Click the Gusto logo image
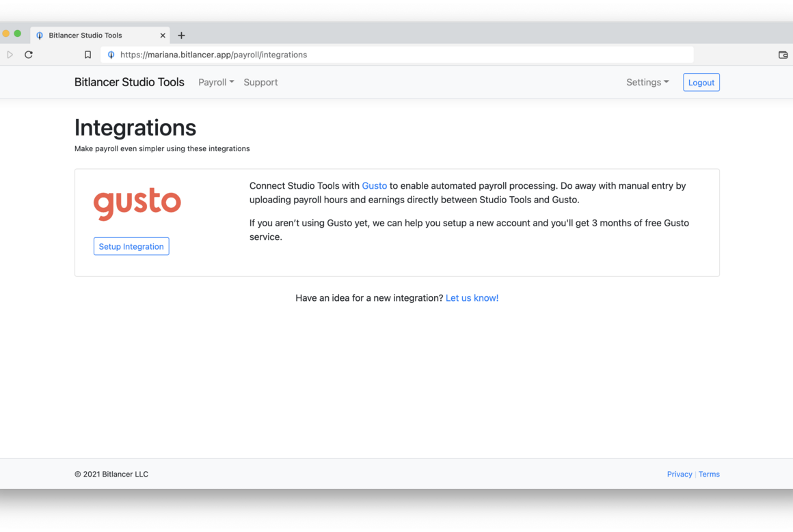This screenshot has height=532, width=793. 137,204
